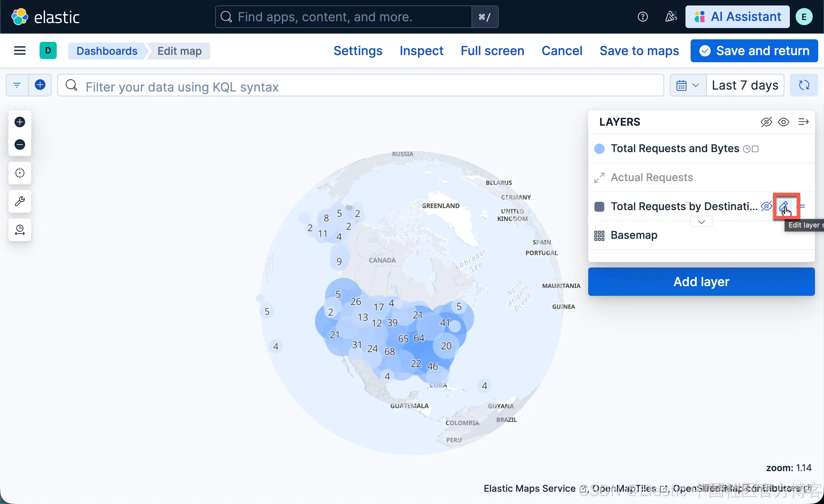Expand layer details chevron below Destination layer
824x504 pixels.
(701, 222)
